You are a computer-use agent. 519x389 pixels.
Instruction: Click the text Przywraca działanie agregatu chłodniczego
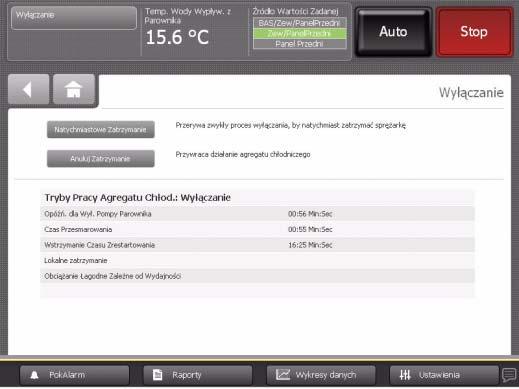[x=243, y=155]
